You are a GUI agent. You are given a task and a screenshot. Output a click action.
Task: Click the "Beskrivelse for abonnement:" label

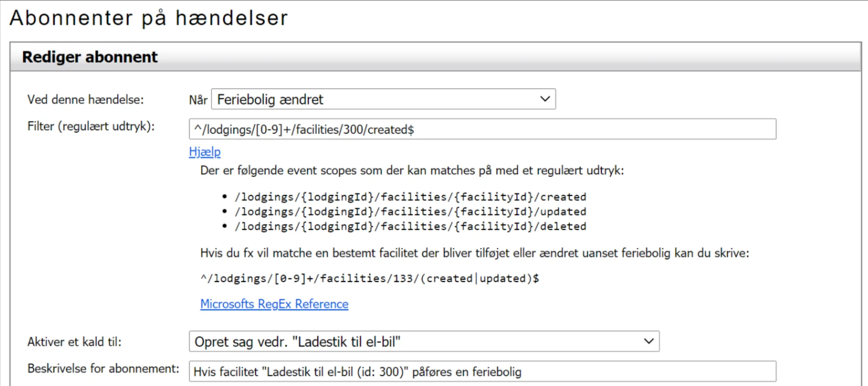pos(103,368)
